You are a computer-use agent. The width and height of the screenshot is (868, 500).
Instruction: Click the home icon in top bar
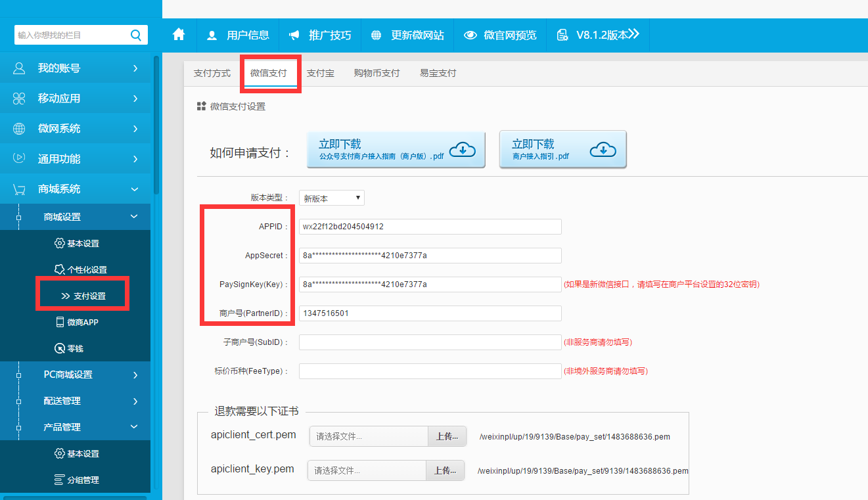coord(179,35)
